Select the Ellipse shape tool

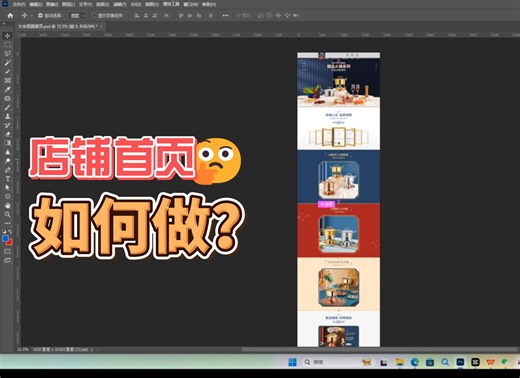pos(7,197)
